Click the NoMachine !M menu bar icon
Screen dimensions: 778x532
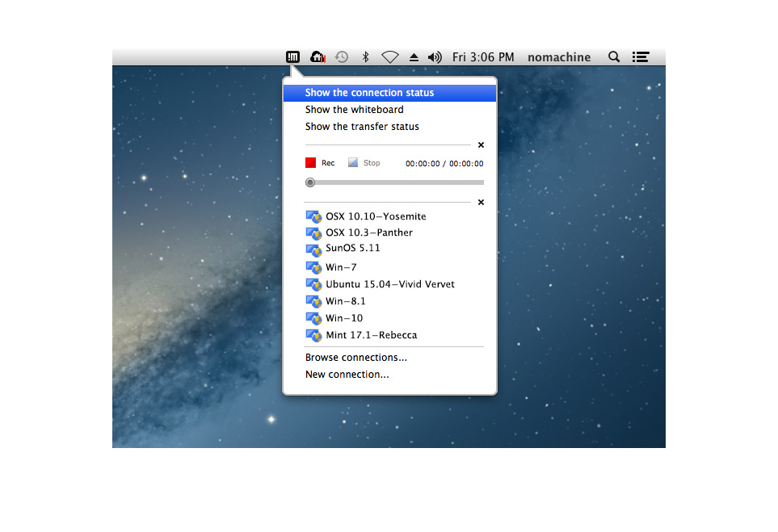292,57
